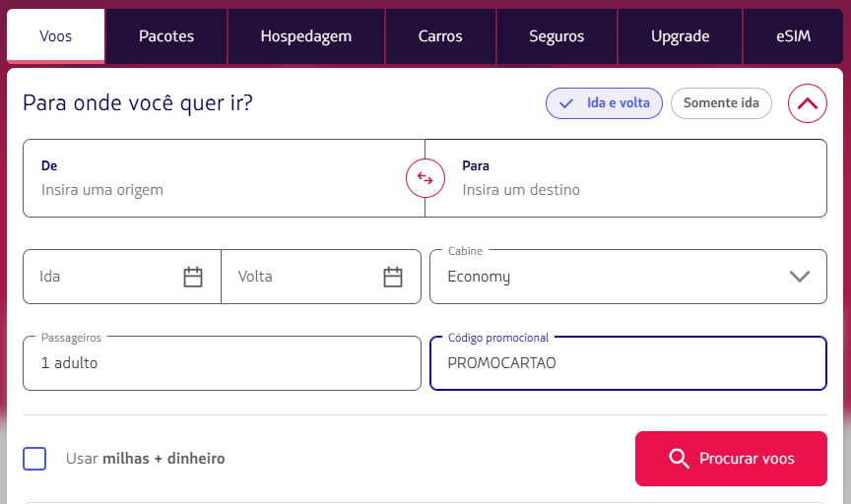Enable Usar milhas + dinheiro checkbox
The width and height of the screenshot is (851, 504).
coord(34,459)
